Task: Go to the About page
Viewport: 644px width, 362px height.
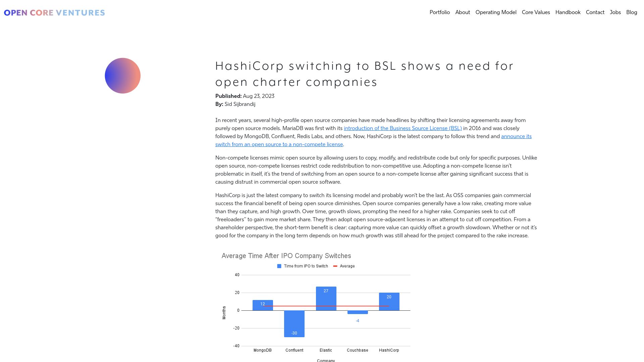Action: click(463, 12)
